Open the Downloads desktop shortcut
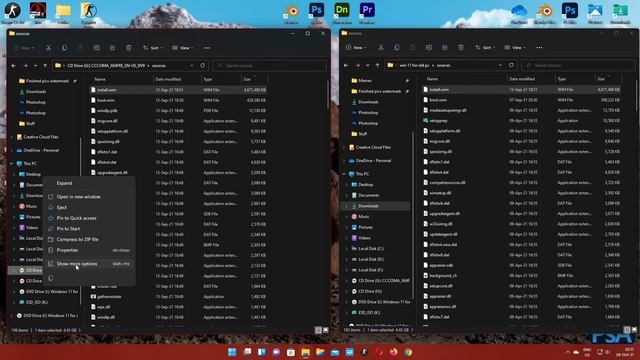Screen dimensions: 640x360 620,13
